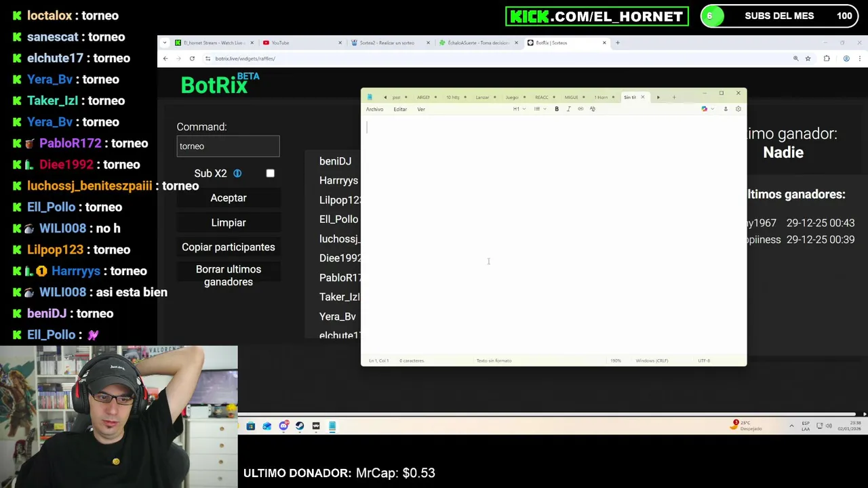Open a new browser tab
The width and height of the screenshot is (868, 488).
click(x=618, y=43)
